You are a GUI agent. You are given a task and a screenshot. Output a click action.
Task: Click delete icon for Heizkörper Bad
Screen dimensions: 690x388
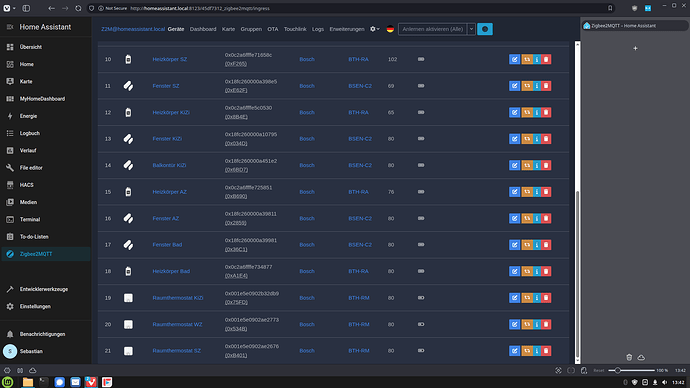pos(546,271)
